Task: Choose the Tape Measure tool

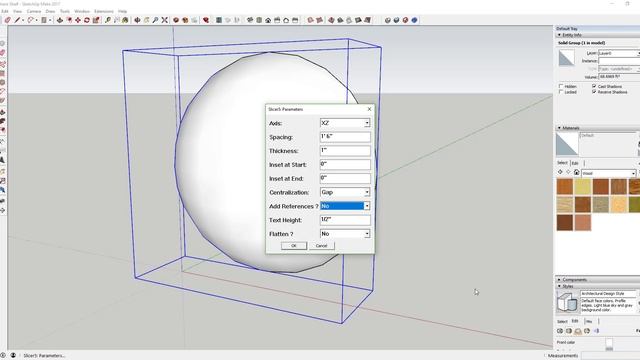Action: click(x=108, y=20)
